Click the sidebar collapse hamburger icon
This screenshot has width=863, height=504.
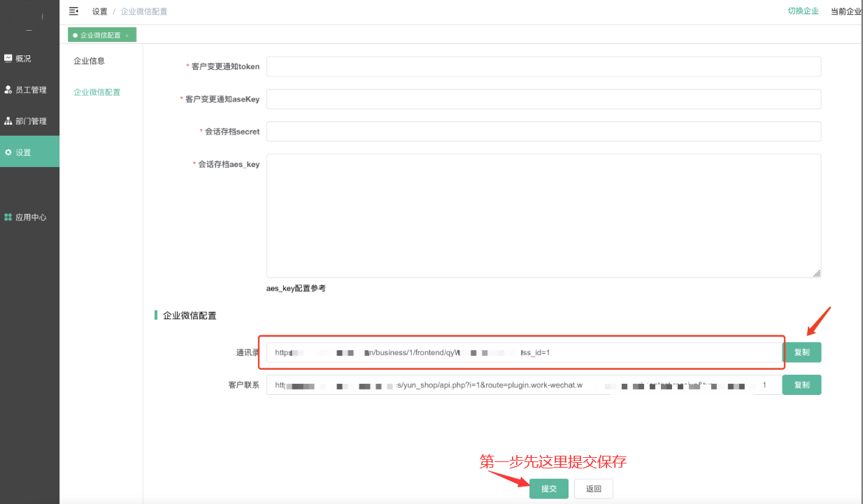(73, 11)
